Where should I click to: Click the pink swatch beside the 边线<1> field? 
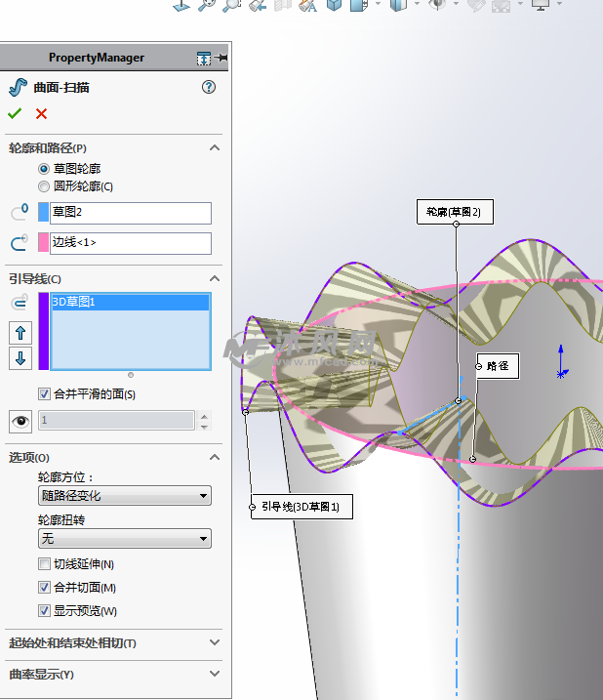coord(43,242)
